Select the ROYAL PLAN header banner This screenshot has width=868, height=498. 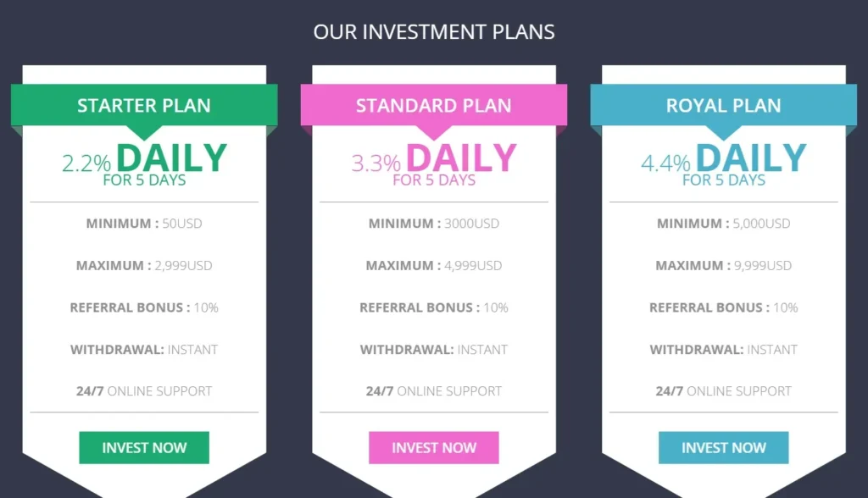(x=723, y=105)
